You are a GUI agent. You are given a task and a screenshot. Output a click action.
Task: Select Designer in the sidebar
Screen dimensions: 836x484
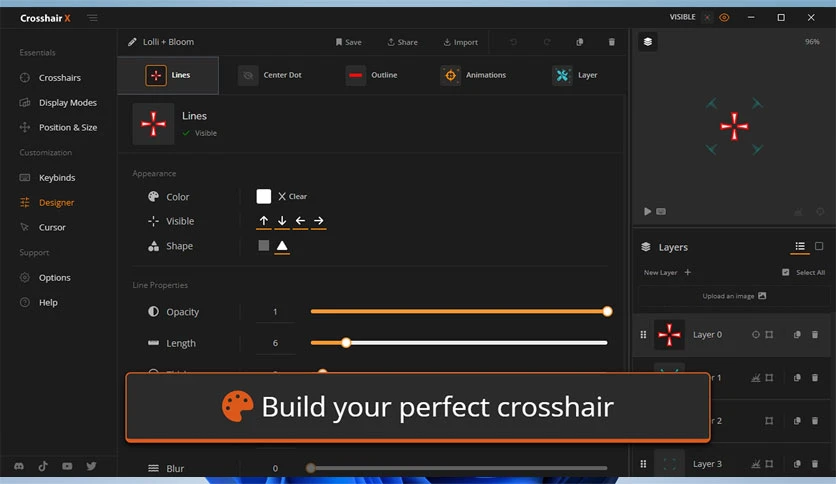point(56,203)
